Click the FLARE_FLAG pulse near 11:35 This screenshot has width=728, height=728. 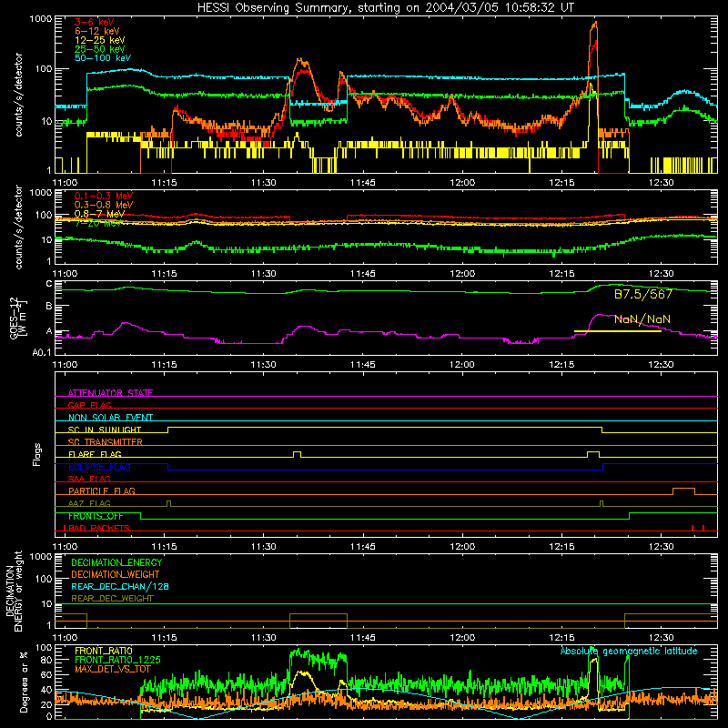pos(298,454)
